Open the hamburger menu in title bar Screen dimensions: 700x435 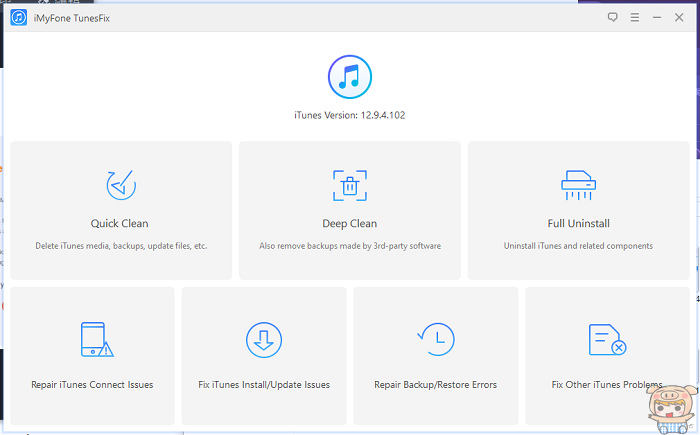[x=635, y=17]
